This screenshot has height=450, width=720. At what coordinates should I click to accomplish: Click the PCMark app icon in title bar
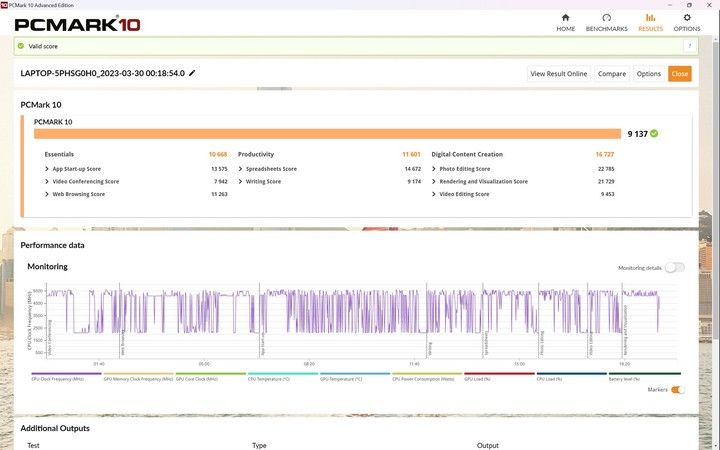point(4,5)
